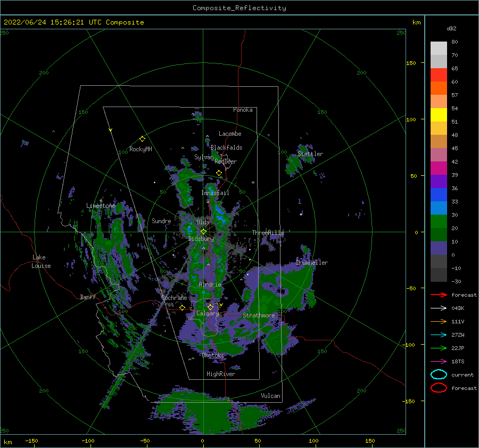479x448 pixels.
Task: Click the HighRiver city label
Action: pos(221,374)
